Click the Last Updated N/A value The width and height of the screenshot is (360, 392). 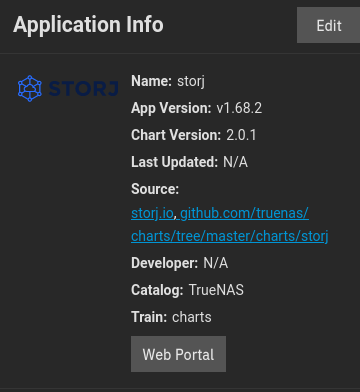(235, 162)
